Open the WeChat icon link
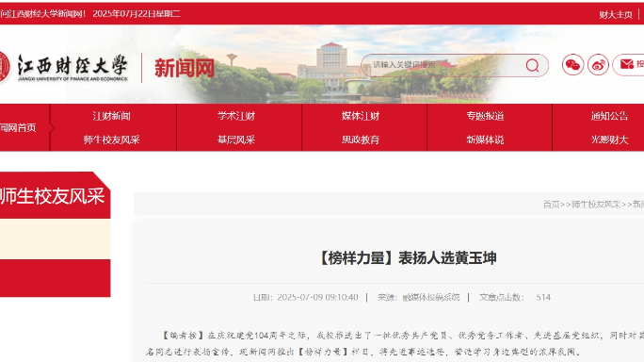The height and width of the screenshot is (362, 644). pos(573,65)
